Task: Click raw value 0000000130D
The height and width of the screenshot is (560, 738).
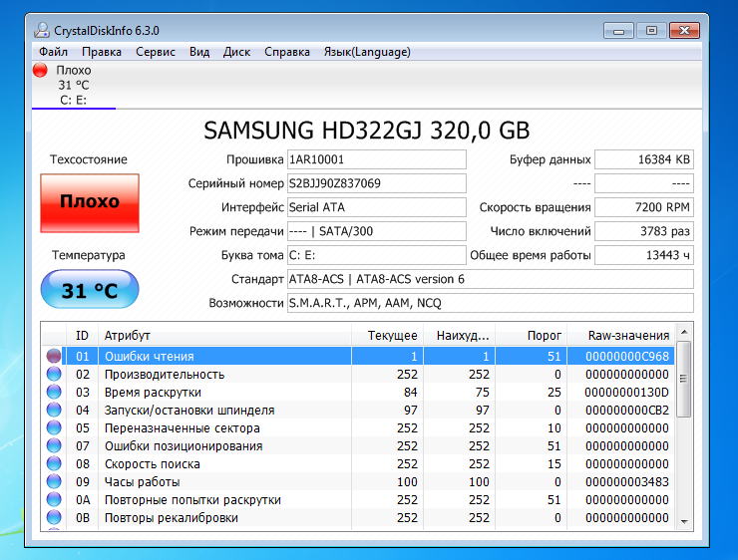Action: pyautogui.click(x=626, y=392)
